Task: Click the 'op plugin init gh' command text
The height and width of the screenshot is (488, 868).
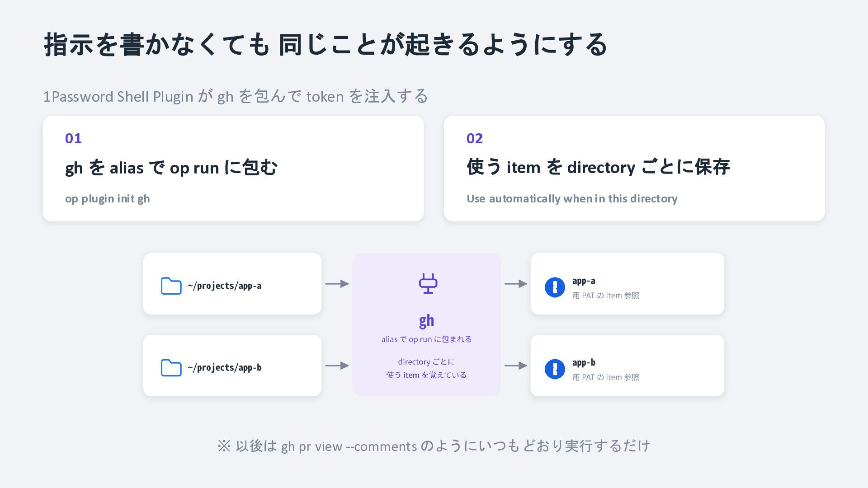Action: click(x=108, y=199)
